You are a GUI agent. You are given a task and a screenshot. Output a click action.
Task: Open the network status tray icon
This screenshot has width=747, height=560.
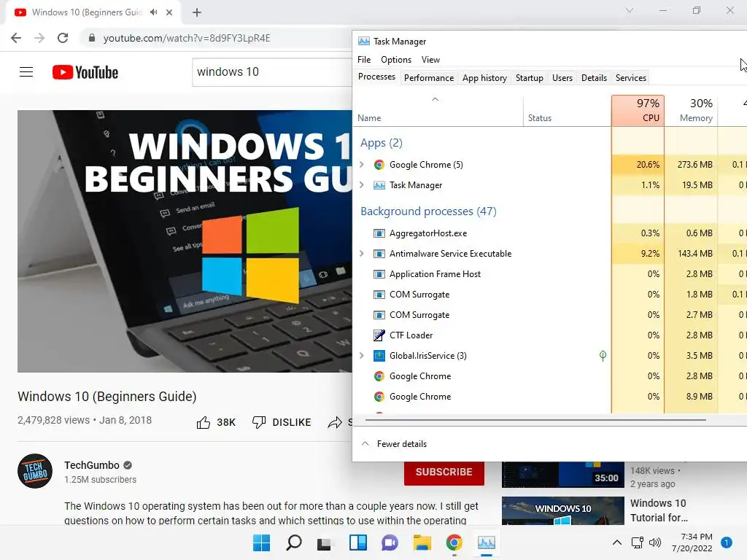click(x=637, y=542)
